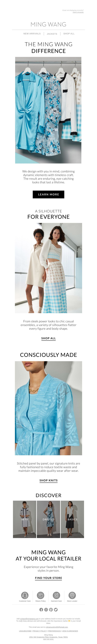
Task: Open the Preferences footer link
Action: click(54, 631)
